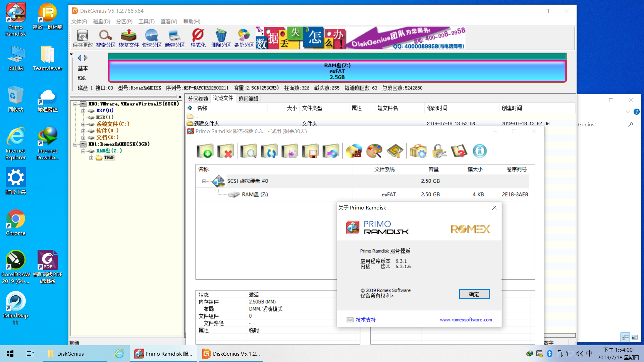Select the RAM盘(Z:) exFAT partition bar
The width and height of the screenshot is (644, 362).
click(337, 71)
